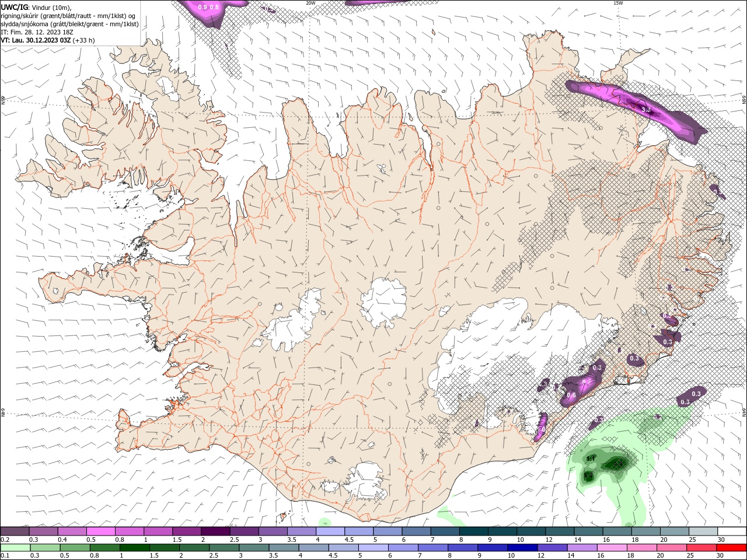
Task: Select the slate blue 6 swatch in the snow legend
Action: pos(417,531)
